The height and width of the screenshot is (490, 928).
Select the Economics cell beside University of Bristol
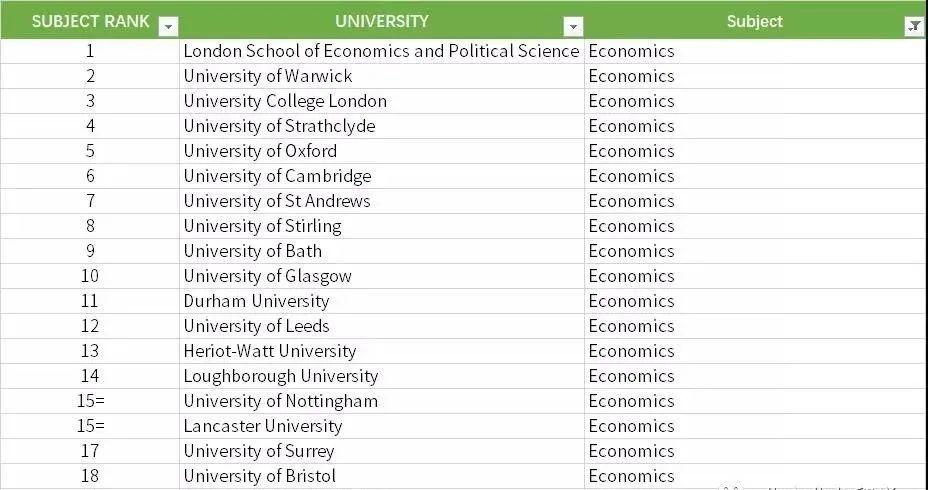(x=755, y=476)
